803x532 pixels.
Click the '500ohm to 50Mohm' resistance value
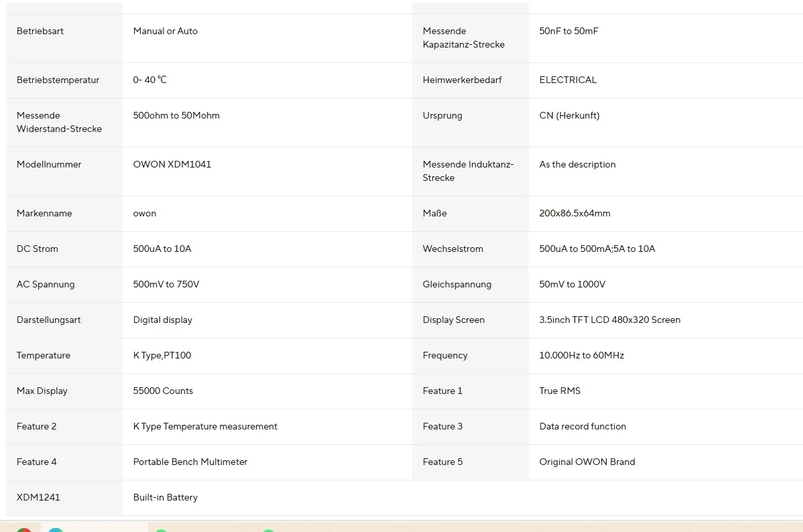pyautogui.click(x=176, y=115)
